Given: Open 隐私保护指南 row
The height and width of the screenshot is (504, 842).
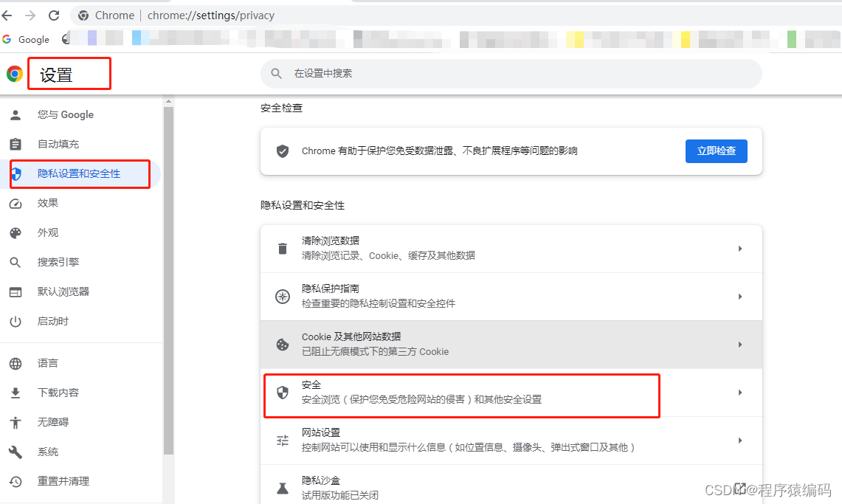Looking at the screenshot, I should (x=511, y=297).
